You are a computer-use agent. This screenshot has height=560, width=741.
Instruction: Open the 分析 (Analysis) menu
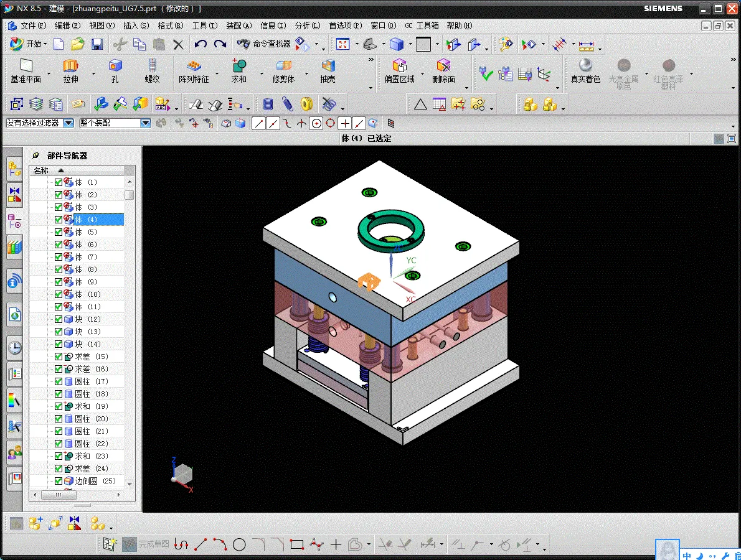tap(307, 26)
